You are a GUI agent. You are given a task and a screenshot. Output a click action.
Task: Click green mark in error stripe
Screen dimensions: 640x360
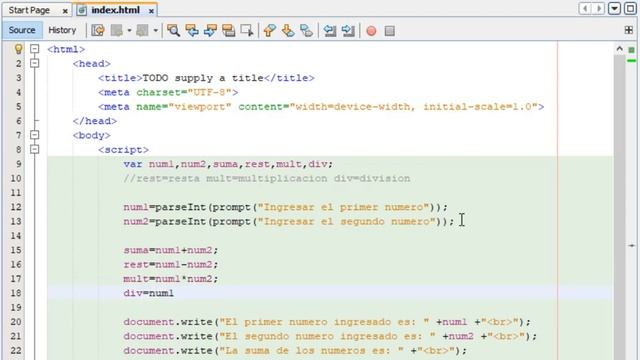(631, 61)
